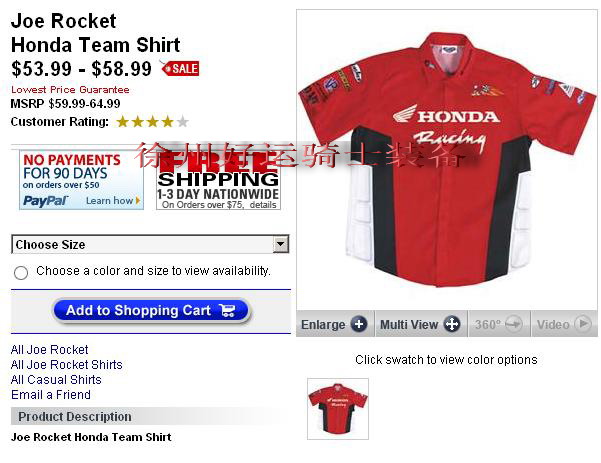Select the color and size availability radio button

(21, 273)
